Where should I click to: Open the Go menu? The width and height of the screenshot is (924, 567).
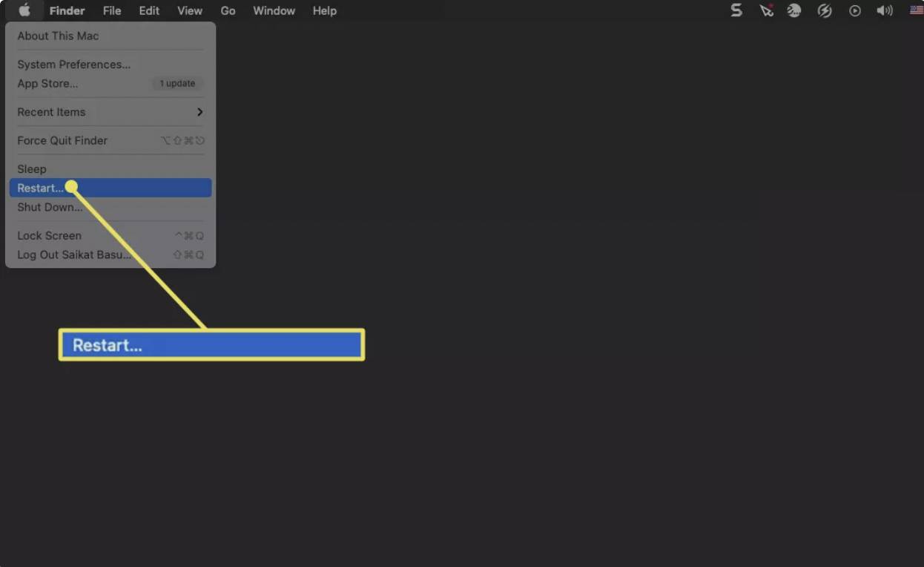click(x=228, y=10)
